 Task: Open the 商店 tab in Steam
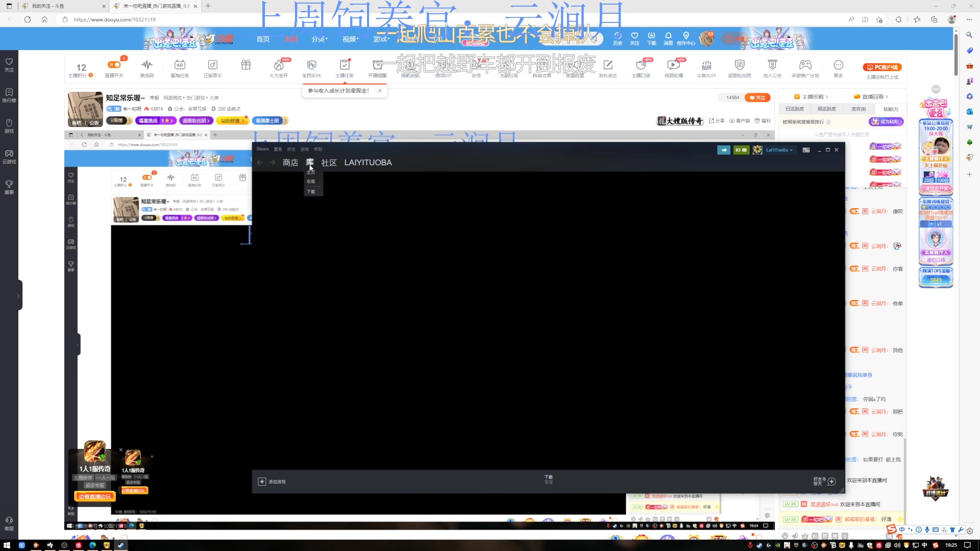290,163
